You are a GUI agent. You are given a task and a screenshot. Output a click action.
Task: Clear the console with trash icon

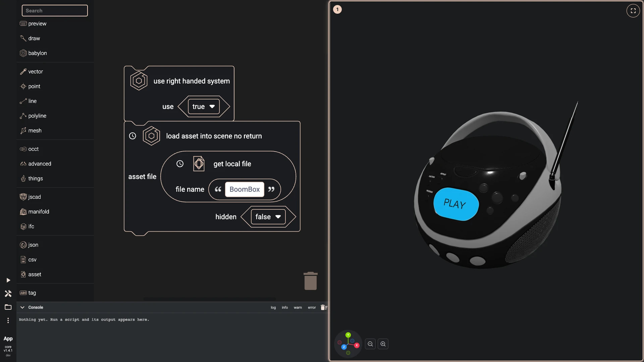324,307
